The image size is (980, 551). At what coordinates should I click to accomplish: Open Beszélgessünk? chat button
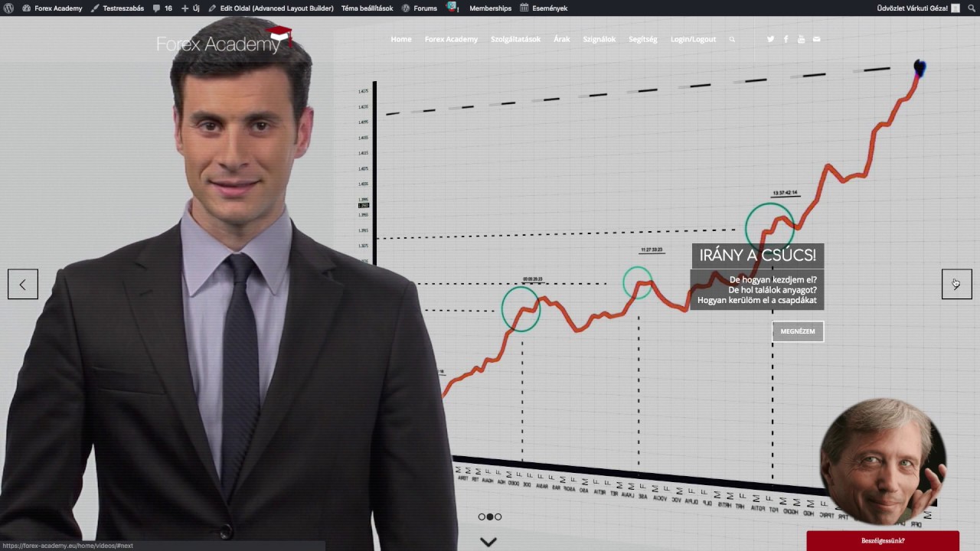coord(883,541)
